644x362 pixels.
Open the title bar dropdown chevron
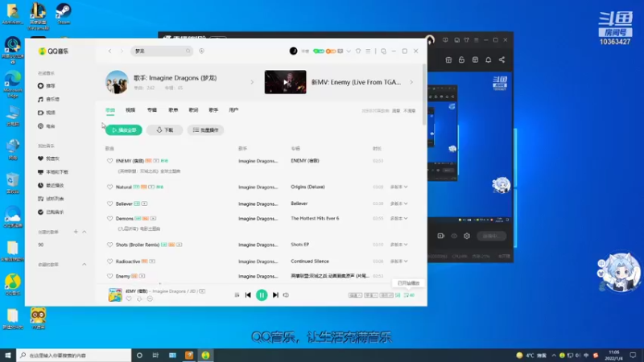[x=349, y=51]
